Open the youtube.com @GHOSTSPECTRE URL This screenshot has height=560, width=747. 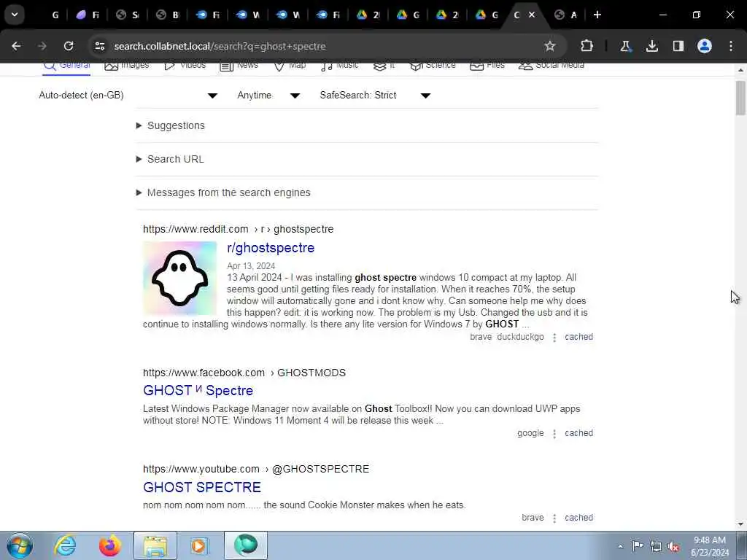[256, 470]
